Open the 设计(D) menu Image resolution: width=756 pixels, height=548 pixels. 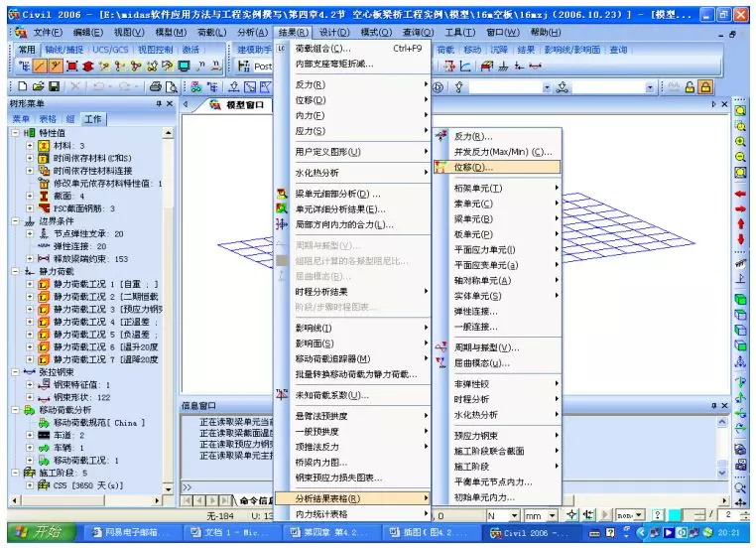[x=334, y=33]
